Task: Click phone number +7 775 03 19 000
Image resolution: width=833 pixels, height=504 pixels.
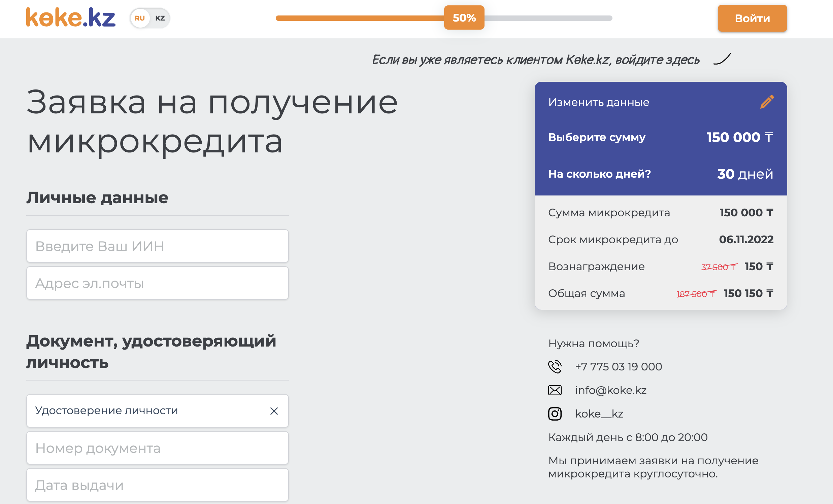Action: click(x=618, y=366)
